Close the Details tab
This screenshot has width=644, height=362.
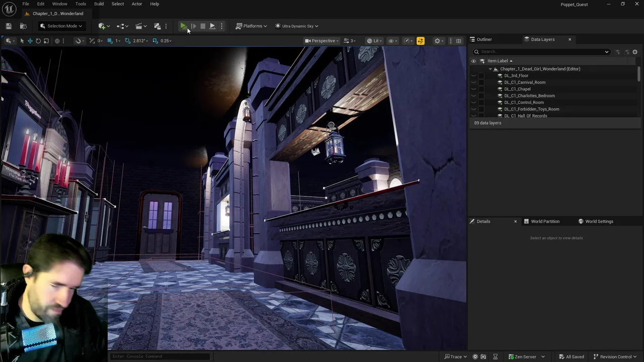click(515, 221)
